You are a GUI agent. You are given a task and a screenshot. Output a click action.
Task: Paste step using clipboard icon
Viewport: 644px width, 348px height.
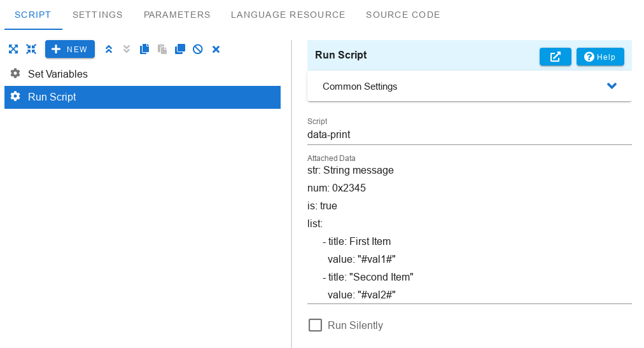[x=162, y=49]
